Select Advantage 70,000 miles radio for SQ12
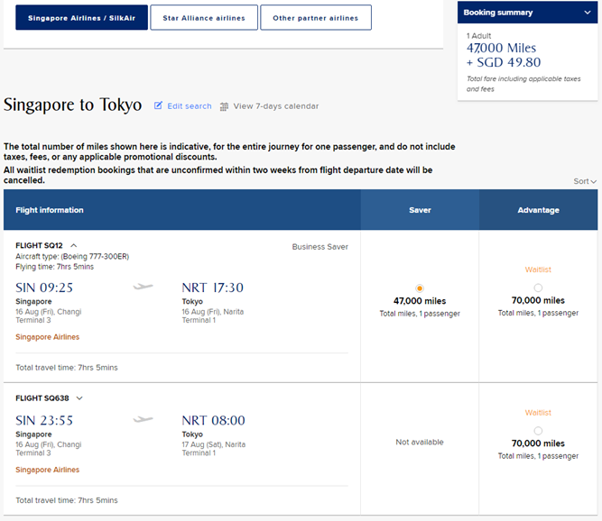 pos(538,288)
